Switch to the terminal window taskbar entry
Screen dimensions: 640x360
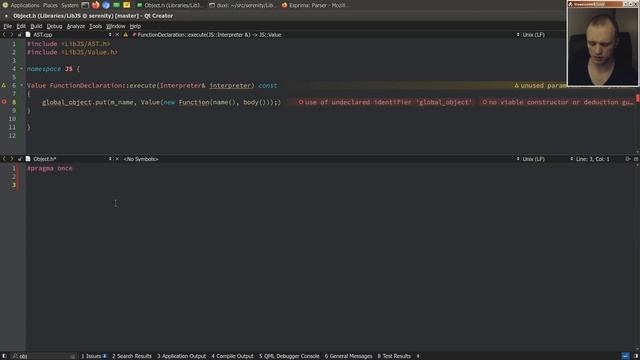(x=242, y=5)
